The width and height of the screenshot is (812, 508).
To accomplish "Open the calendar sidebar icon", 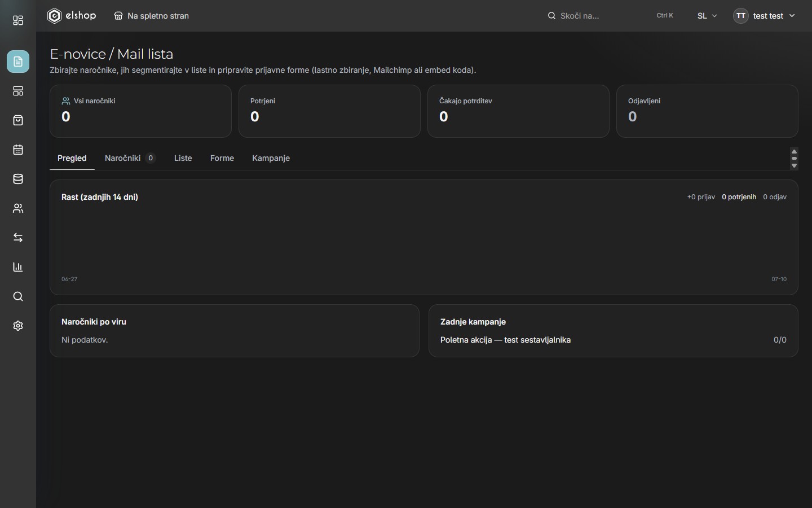I will (x=18, y=150).
